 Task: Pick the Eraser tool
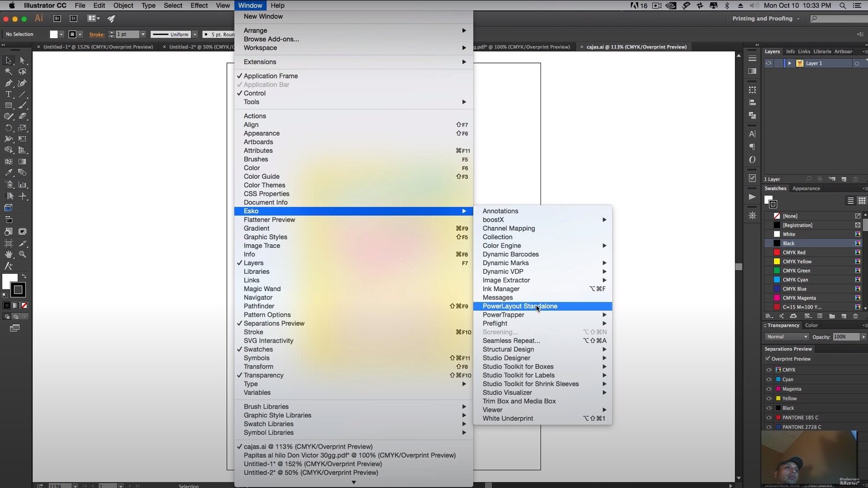[x=23, y=116]
